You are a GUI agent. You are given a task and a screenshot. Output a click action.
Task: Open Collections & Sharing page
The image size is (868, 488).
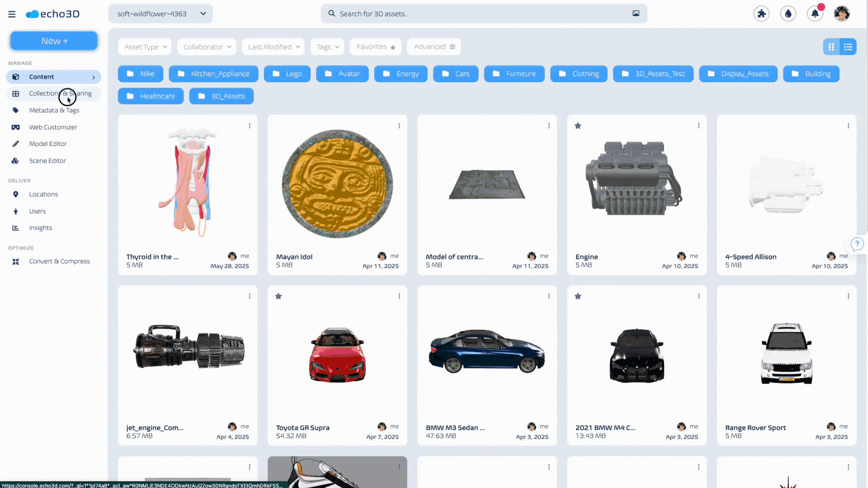53,94
